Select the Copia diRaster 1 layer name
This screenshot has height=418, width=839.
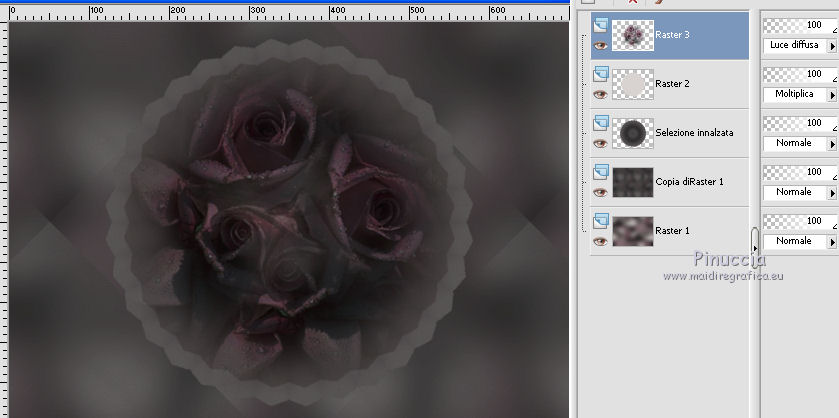pos(689,182)
